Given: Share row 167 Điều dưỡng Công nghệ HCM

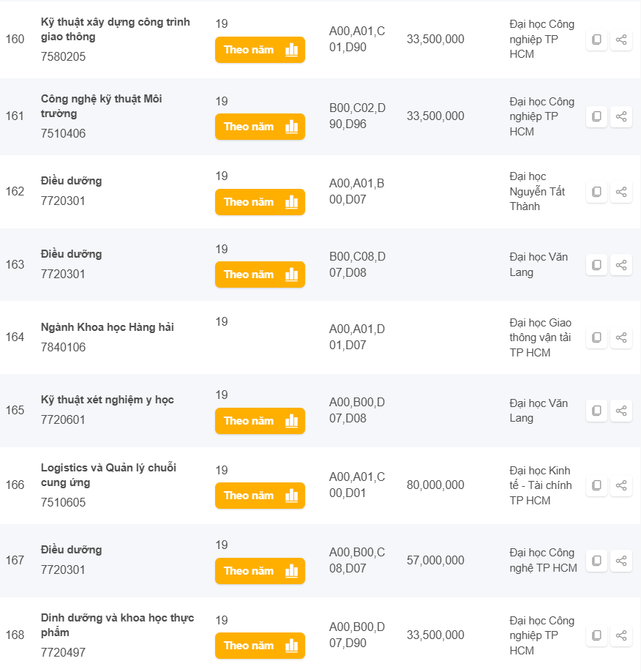Looking at the screenshot, I should [x=621, y=561].
